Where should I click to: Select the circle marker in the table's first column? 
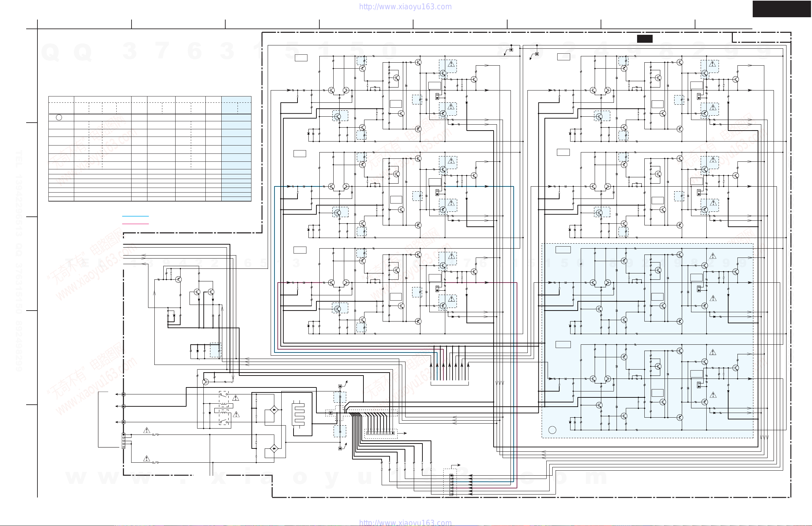tap(59, 117)
